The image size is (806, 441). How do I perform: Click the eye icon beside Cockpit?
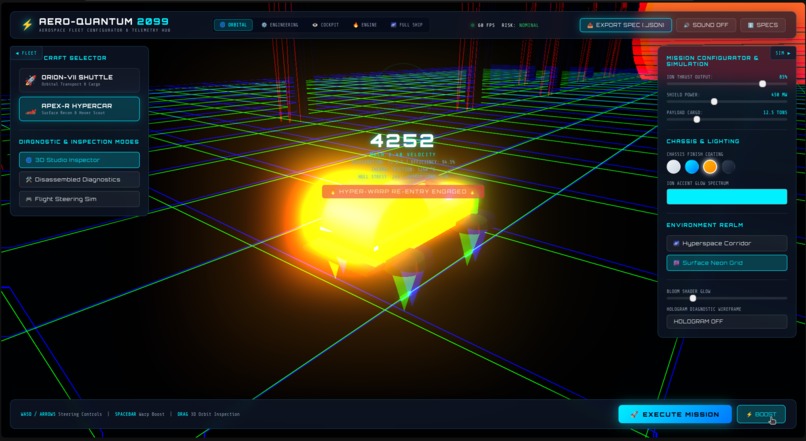[x=315, y=25]
